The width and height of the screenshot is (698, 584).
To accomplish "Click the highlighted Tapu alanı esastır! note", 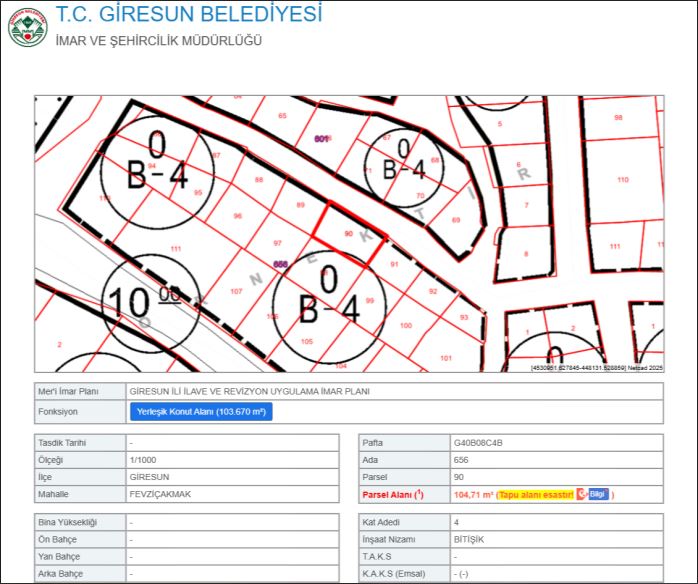I will coord(536,494).
